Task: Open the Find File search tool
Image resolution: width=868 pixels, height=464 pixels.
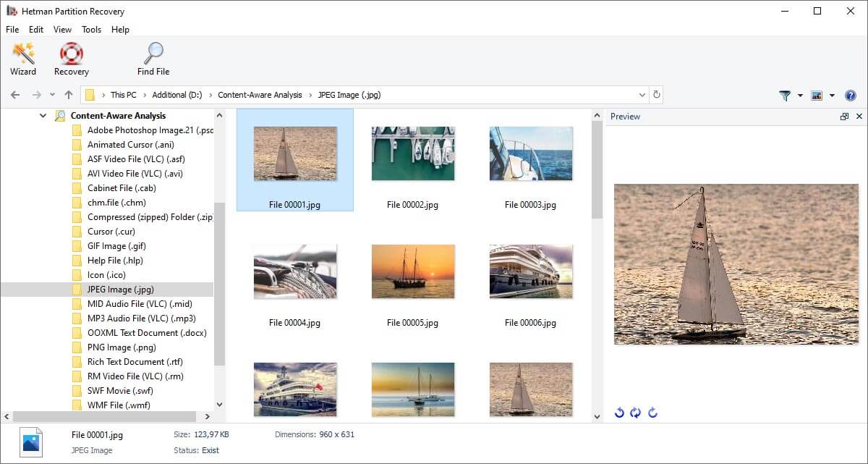Action: pos(153,59)
